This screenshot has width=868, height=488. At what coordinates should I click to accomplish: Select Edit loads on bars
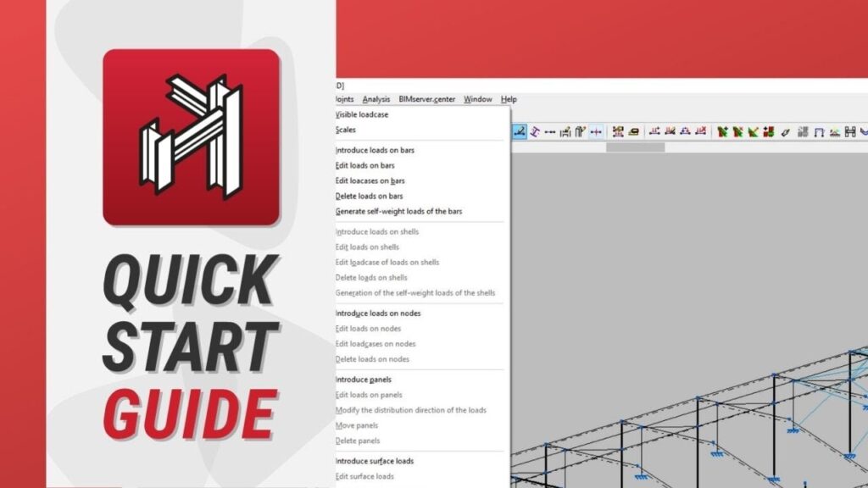pyautogui.click(x=364, y=165)
